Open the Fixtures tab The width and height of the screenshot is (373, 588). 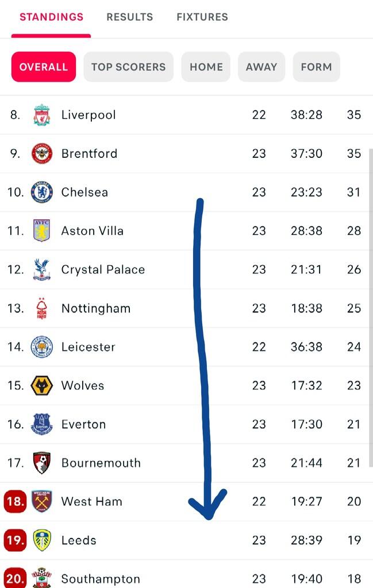pyautogui.click(x=202, y=17)
